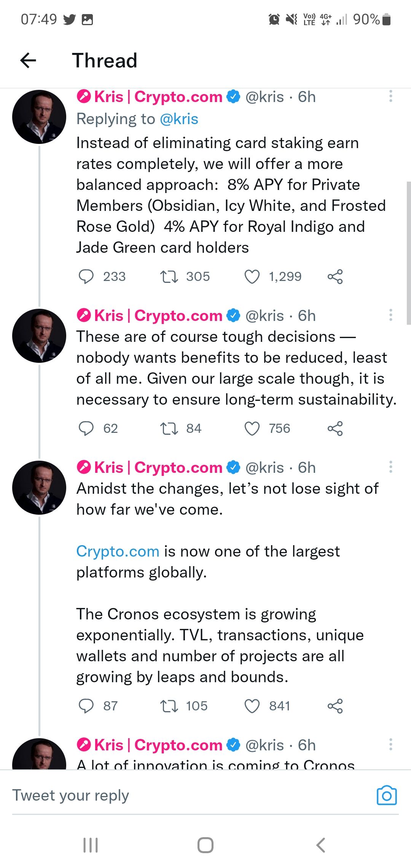The width and height of the screenshot is (411, 868).
Task: Share the Cronos ecosystem growing tweet
Action: [335, 706]
